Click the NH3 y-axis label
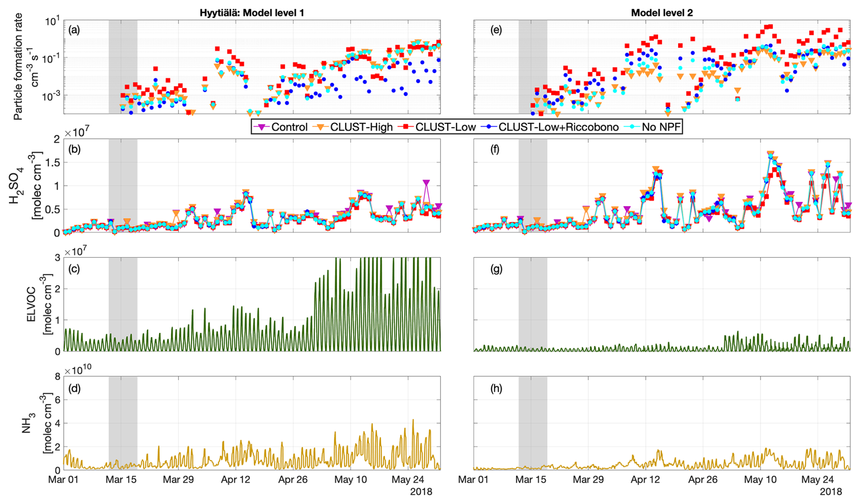The image size is (861, 504). coord(27,423)
